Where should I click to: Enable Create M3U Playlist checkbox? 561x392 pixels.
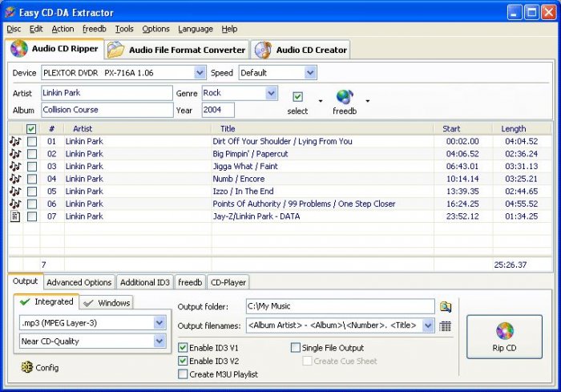pyautogui.click(x=183, y=374)
